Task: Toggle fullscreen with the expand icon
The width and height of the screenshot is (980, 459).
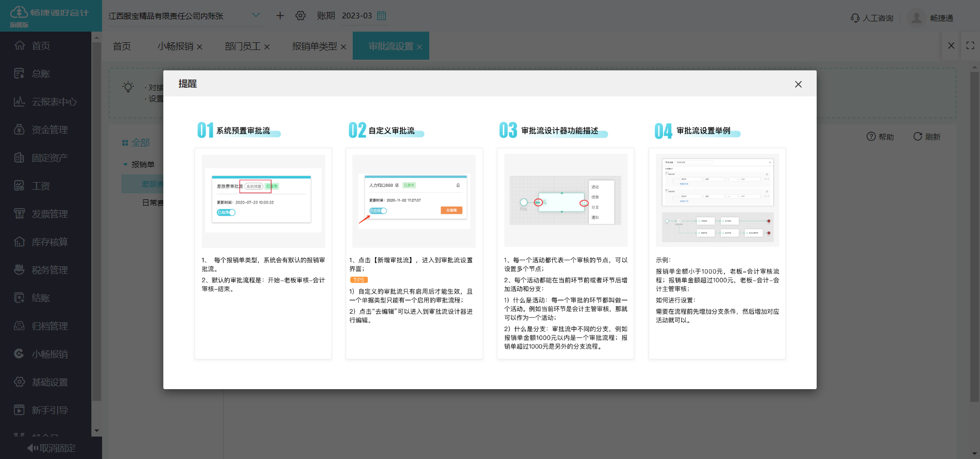Action: tap(970, 45)
